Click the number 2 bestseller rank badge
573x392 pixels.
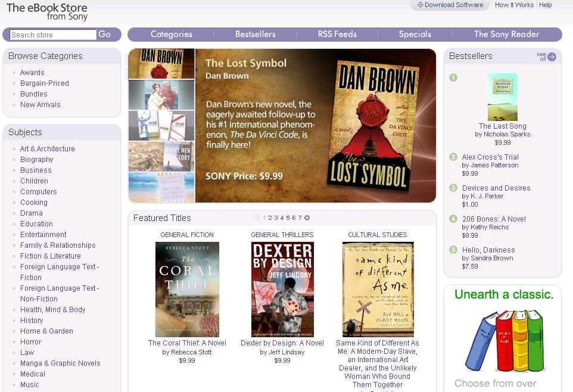pos(453,157)
